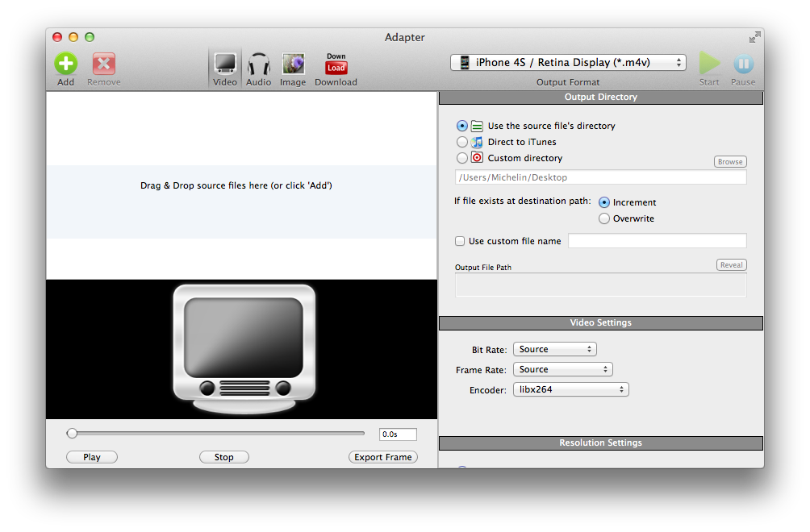Click the Video Settings section header
The height and width of the screenshot is (532, 810).
601,323
